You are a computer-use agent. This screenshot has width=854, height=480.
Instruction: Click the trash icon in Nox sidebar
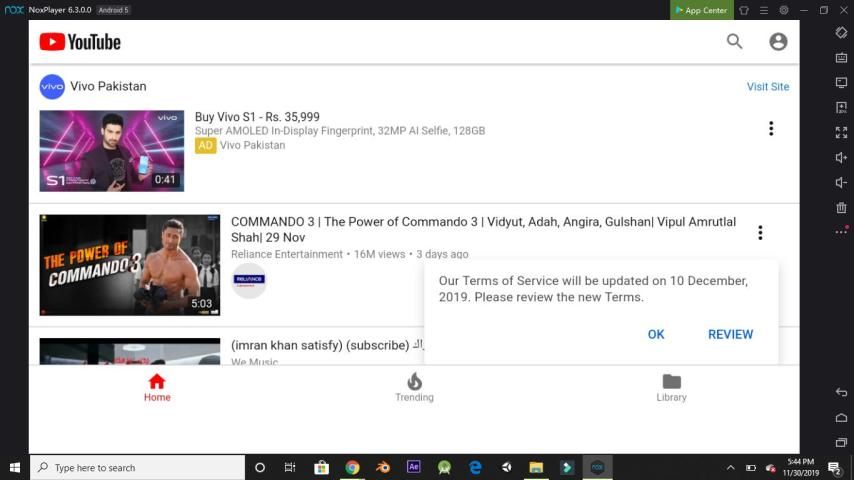click(841, 208)
